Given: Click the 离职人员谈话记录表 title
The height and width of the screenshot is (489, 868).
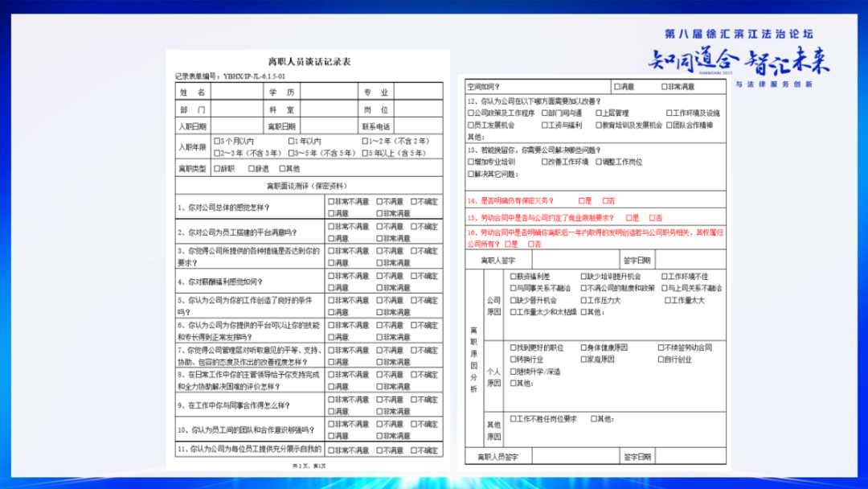Looking at the screenshot, I should point(309,62).
